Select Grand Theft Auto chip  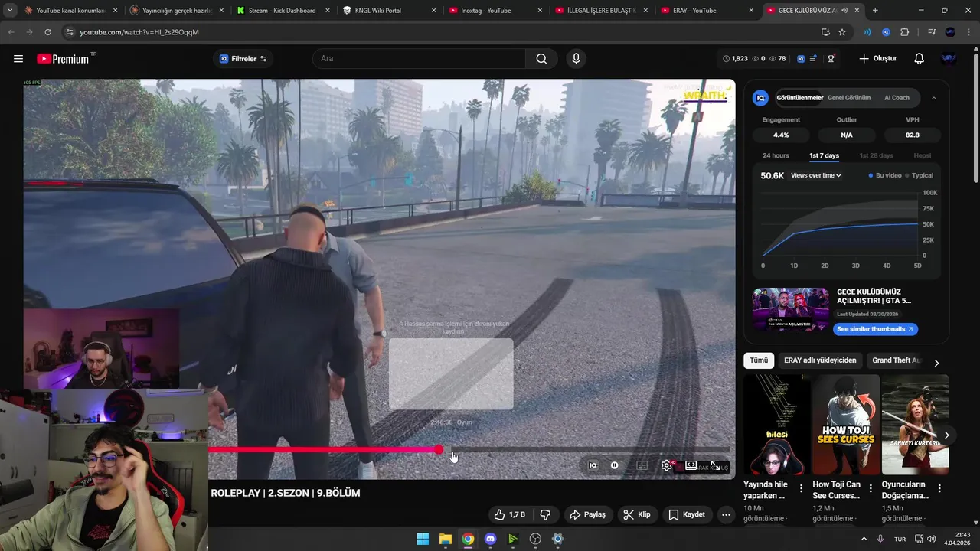(x=897, y=360)
